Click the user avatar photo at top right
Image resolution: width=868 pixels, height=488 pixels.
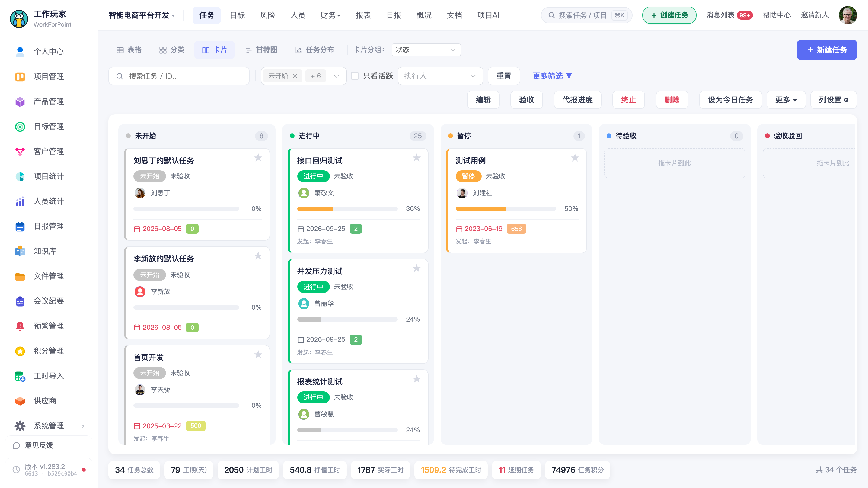point(847,15)
